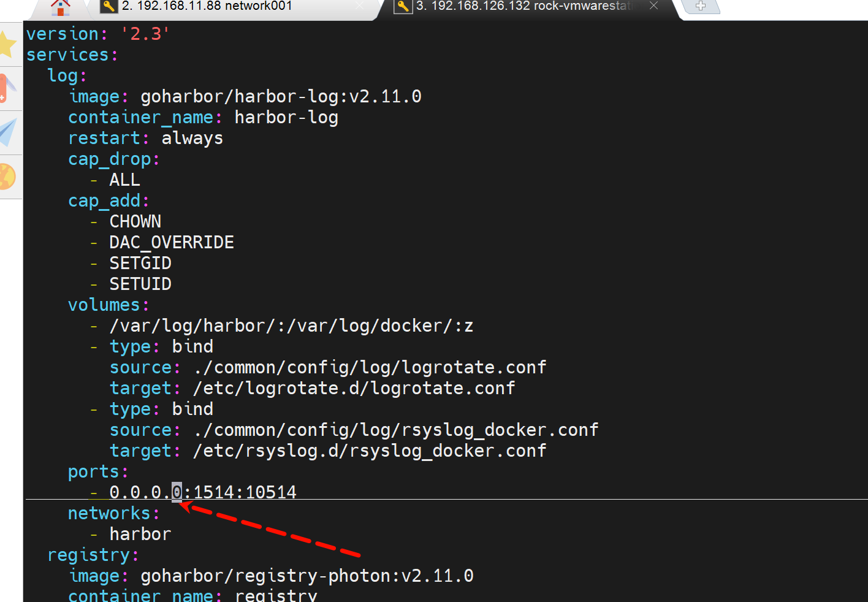Image resolution: width=868 pixels, height=602 pixels.
Task: Open a new tab with plus button
Action: (701, 6)
